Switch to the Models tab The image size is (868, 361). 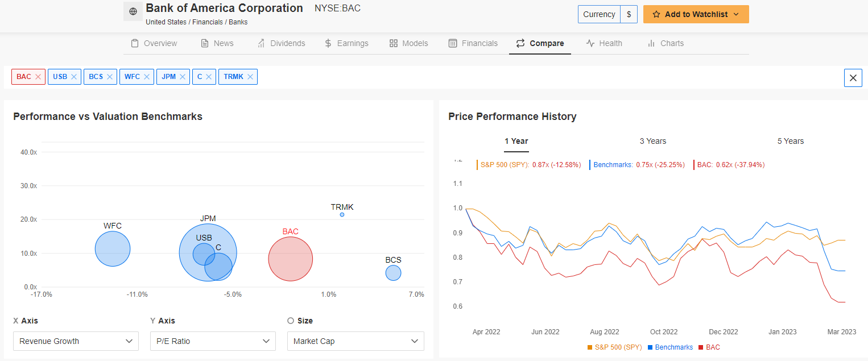coord(408,43)
